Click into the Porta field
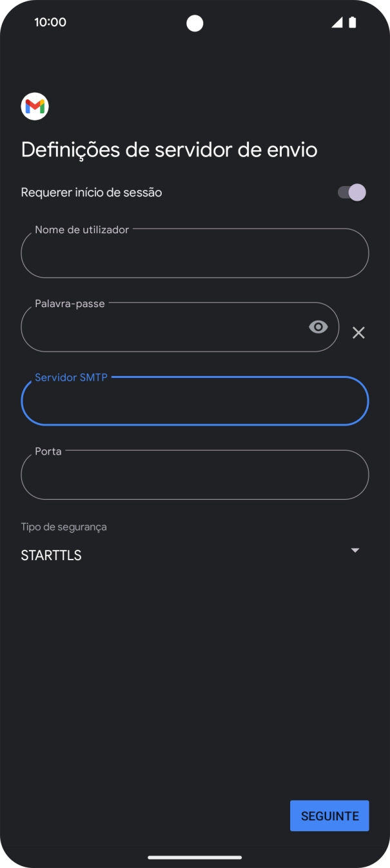Screen dimensions: 390x868 195,475
